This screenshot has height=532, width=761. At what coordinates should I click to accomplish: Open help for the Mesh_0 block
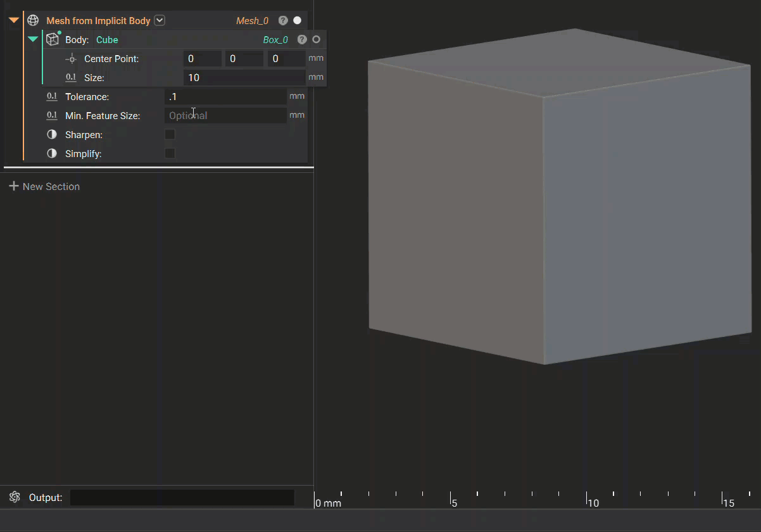pyautogui.click(x=283, y=20)
